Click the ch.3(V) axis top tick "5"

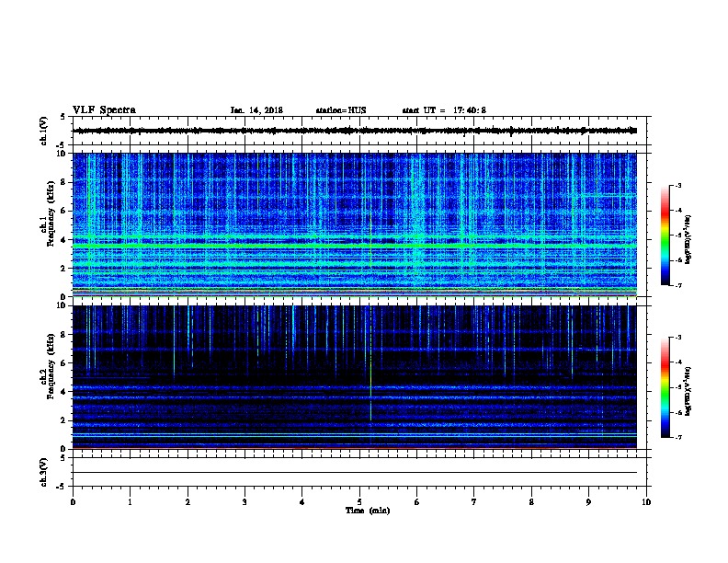pos(63,458)
